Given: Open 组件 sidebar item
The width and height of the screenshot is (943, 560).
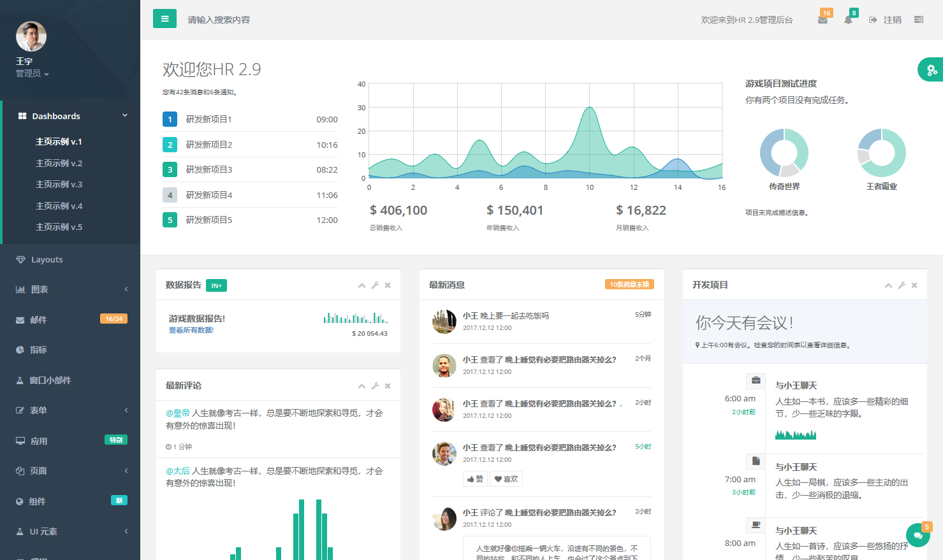Looking at the screenshot, I should point(70,501).
